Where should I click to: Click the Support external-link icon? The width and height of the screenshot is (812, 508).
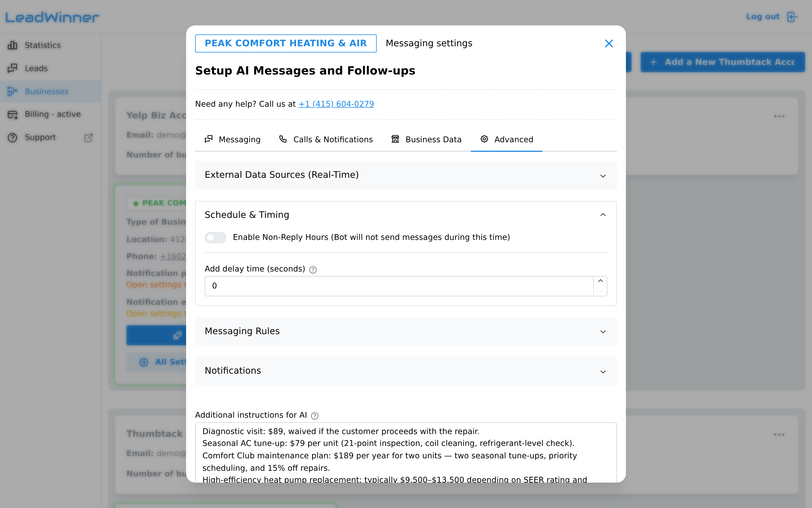pyautogui.click(x=88, y=137)
